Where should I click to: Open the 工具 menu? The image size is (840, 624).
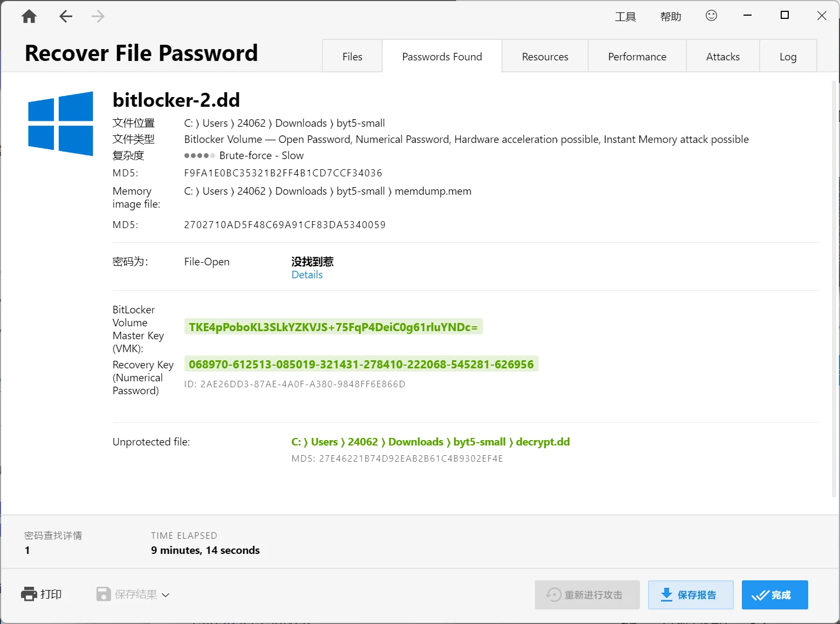point(625,17)
